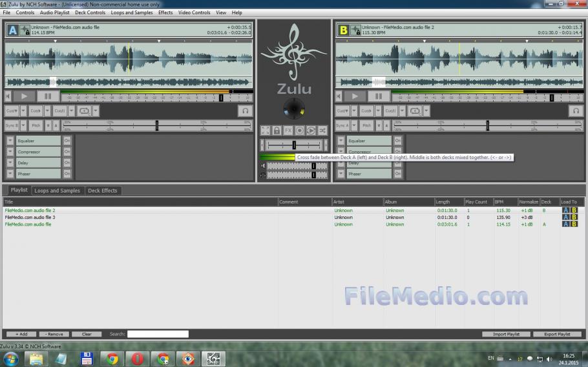Toggle headphone cue on Deck A
The image size is (588, 367).
246,111
